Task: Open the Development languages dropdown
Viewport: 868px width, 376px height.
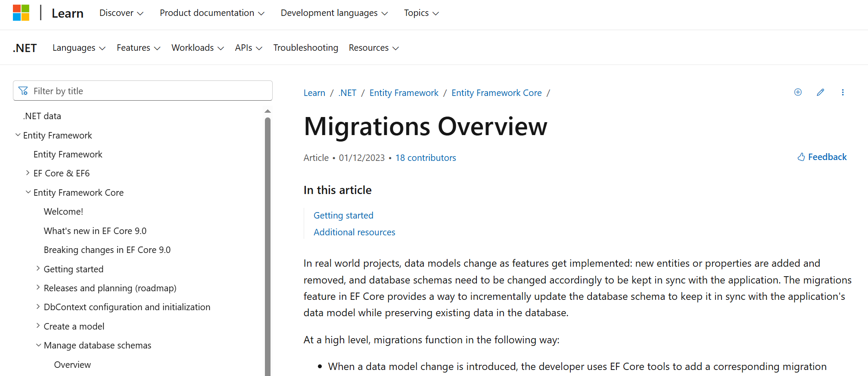Action: 334,13
